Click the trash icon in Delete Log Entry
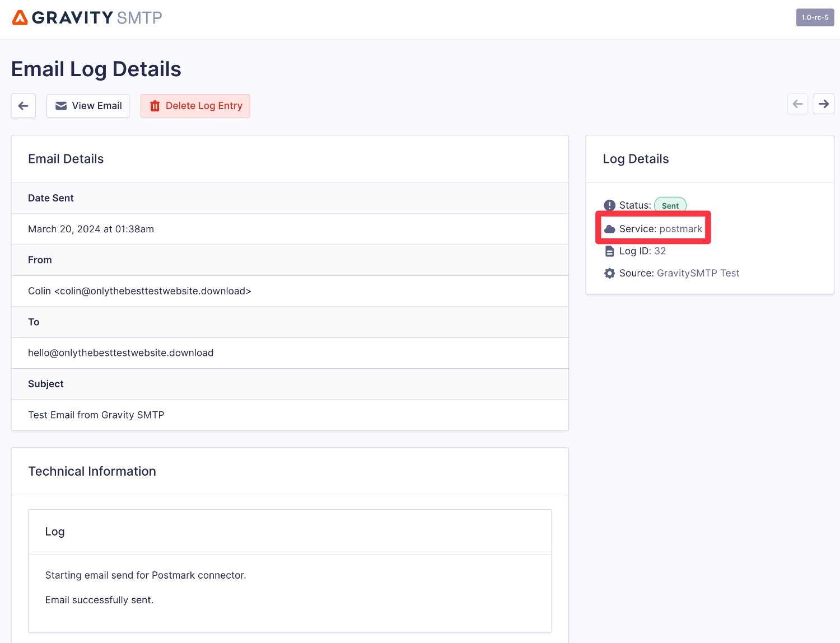This screenshot has height=643, width=840. pos(155,106)
